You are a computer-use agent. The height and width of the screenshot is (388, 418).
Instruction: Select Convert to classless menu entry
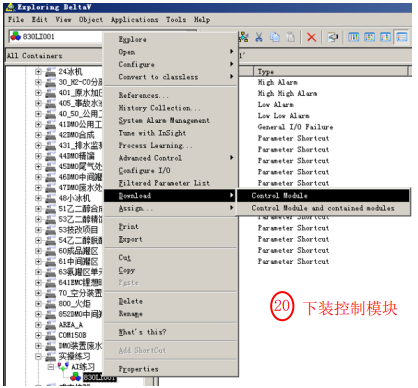171,77
